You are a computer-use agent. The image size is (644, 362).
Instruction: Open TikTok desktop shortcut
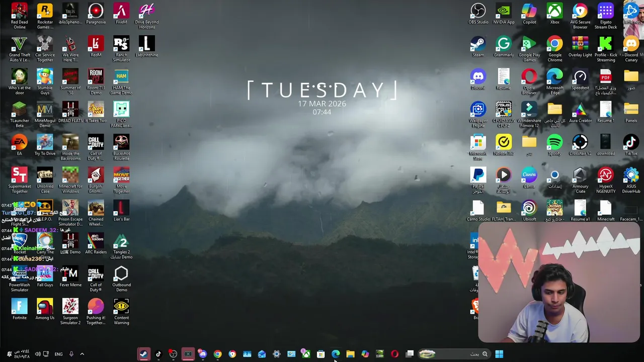(631, 145)
